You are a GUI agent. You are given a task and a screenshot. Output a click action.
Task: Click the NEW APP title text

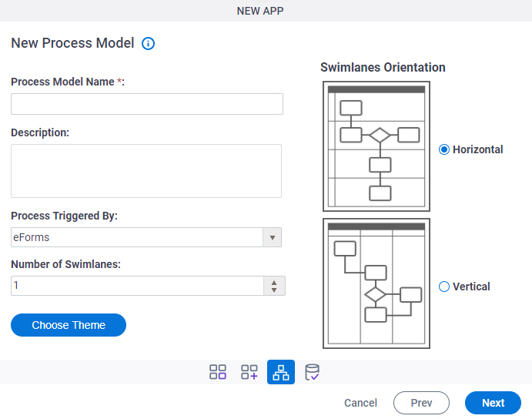click(x=260, y=11)
